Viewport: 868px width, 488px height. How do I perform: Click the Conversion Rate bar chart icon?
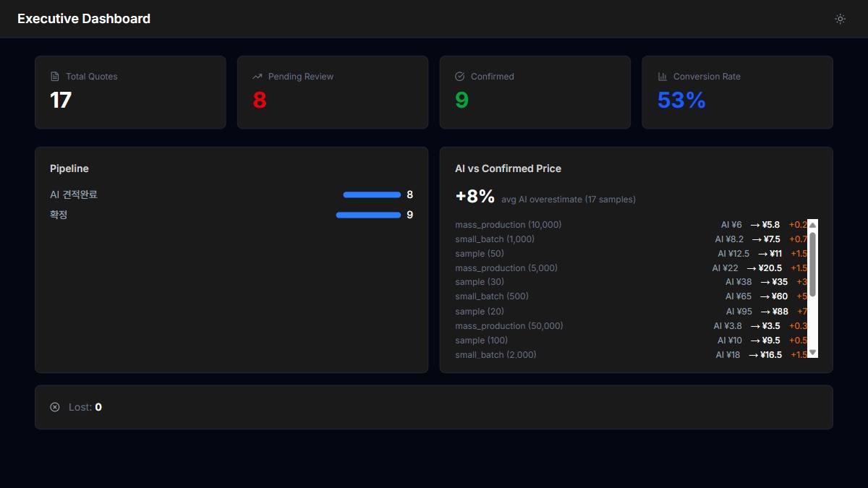tap(663, 77)
